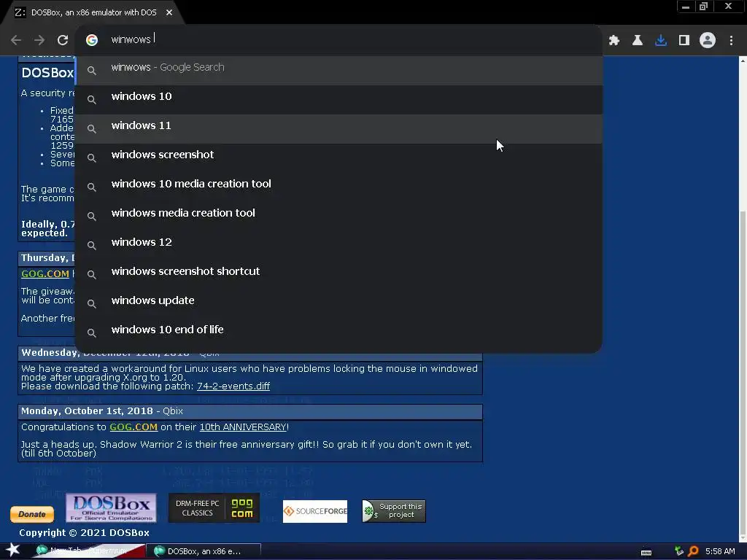Open the Downloads arrow icon
This screenshot has height=560, width=747.
point(661,41)
